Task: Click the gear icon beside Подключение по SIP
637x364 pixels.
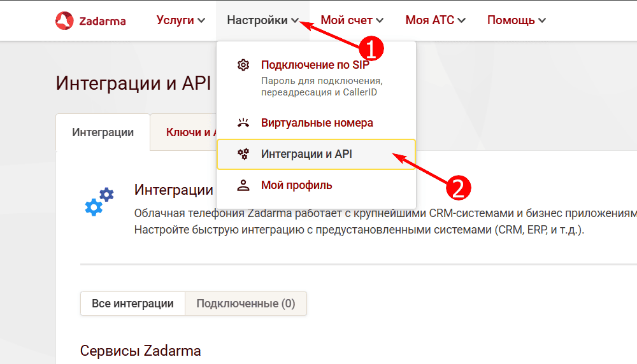Action: point(243,65)
